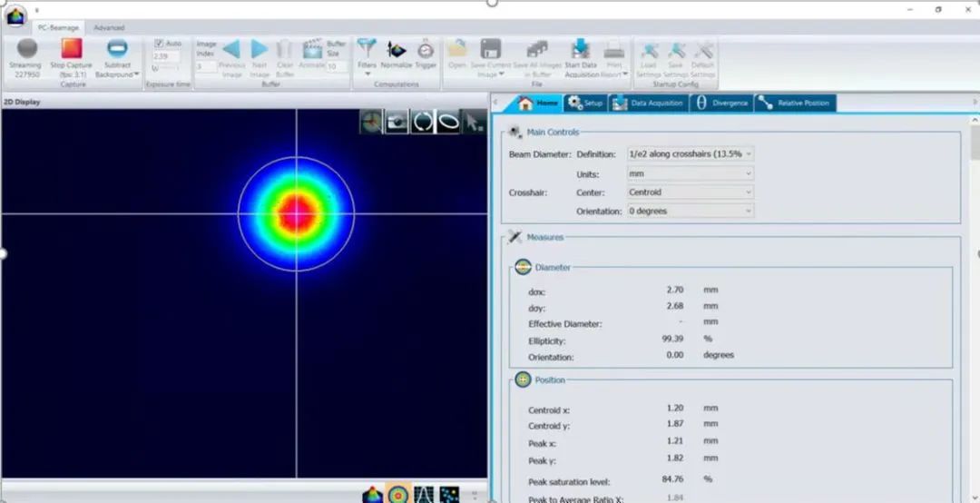Open the Trigger stopwatch tool
Image resolution: width=980 pixels, height=503 pixels.
426,51
